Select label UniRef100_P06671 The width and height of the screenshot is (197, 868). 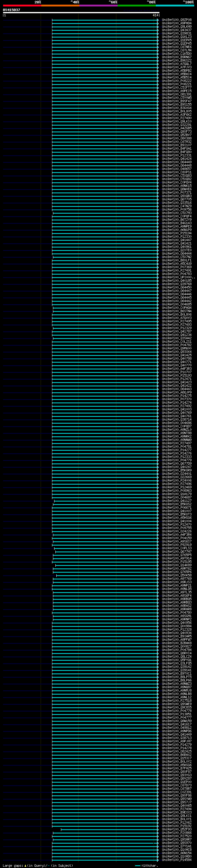[x=176, y=507]
